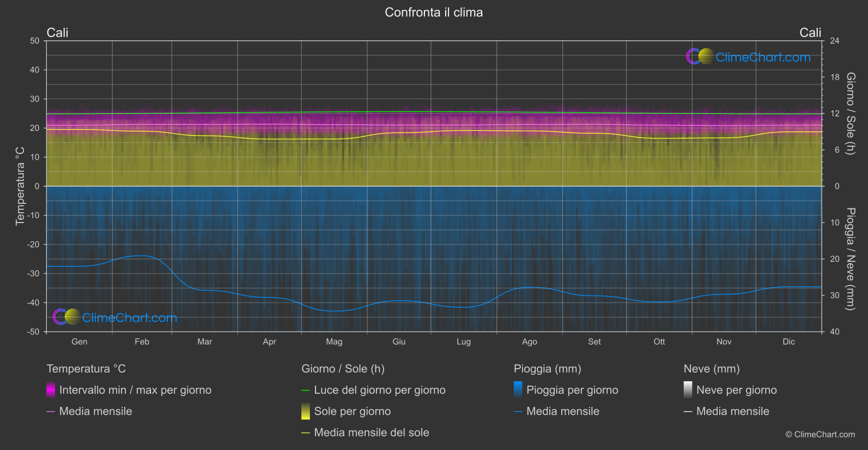This screenshot has width=868, height=450.
Task: Select 'Sole per giorno' legend label
Action: click(x=352, y=411)
